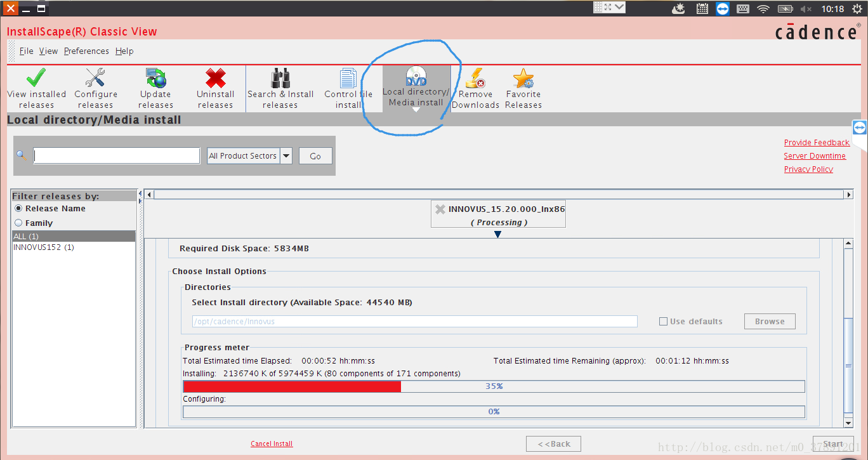
Task: Click the TeamViewer side panel icon
Action: point(859,128)
